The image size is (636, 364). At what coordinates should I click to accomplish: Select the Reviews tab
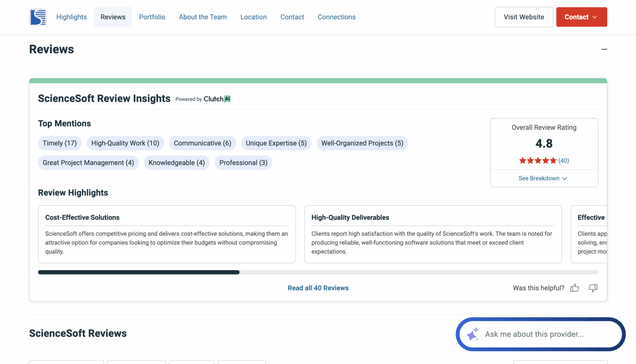pos(113,17)
